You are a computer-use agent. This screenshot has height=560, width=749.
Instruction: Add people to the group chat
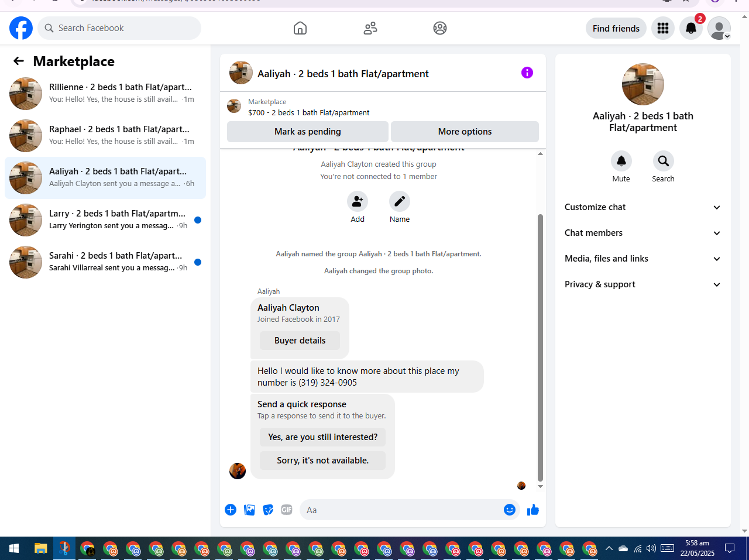point(358,201)
